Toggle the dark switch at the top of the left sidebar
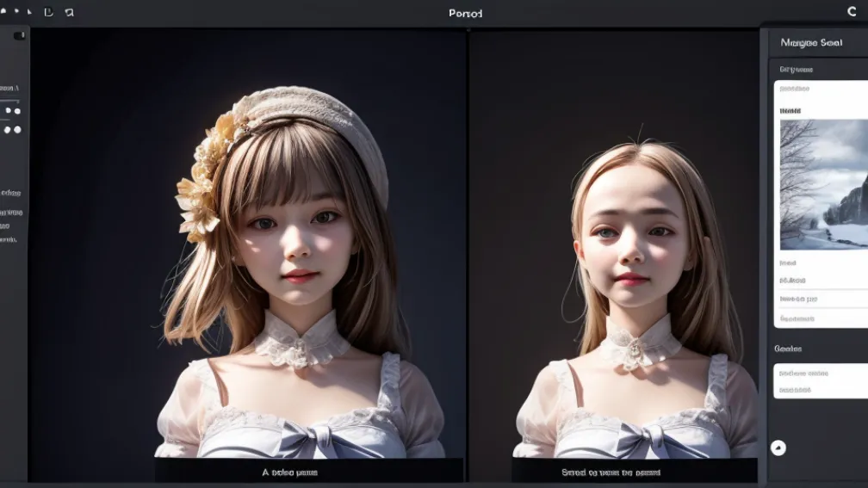868x488 pixels. (19, 35)
